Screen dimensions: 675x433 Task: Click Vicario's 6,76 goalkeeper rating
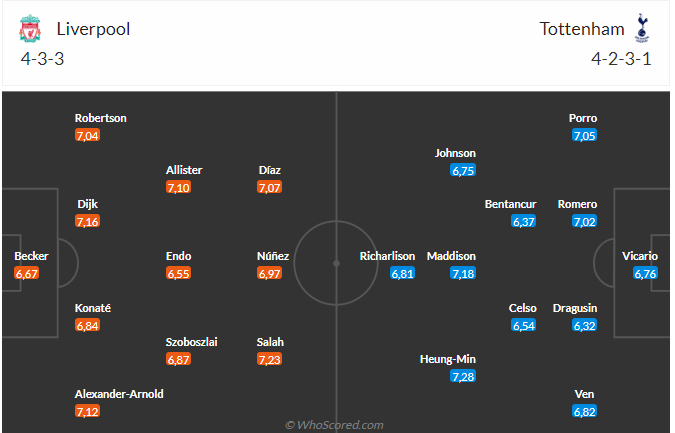645,273
